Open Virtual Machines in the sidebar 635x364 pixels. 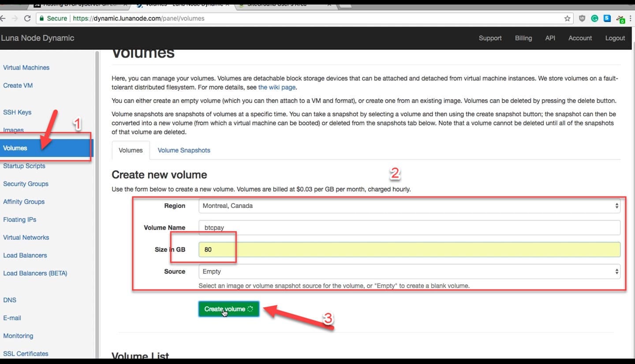[x=26, y=67]
